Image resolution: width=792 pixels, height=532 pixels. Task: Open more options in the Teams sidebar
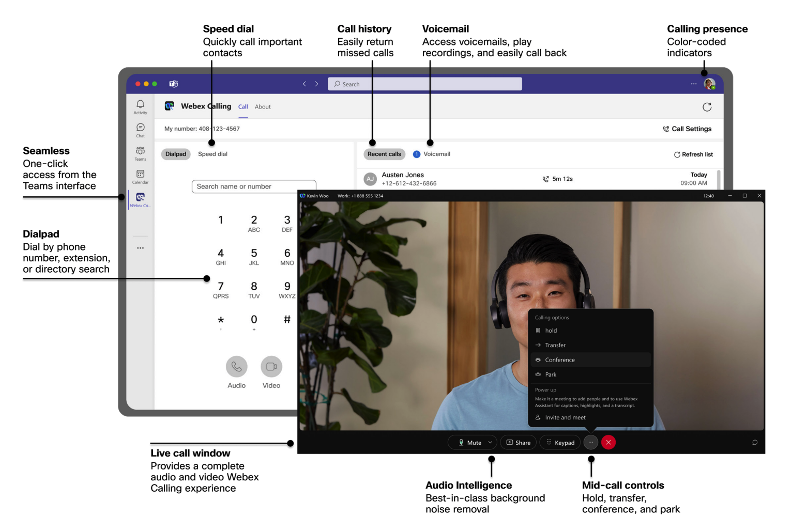point(140,248)
